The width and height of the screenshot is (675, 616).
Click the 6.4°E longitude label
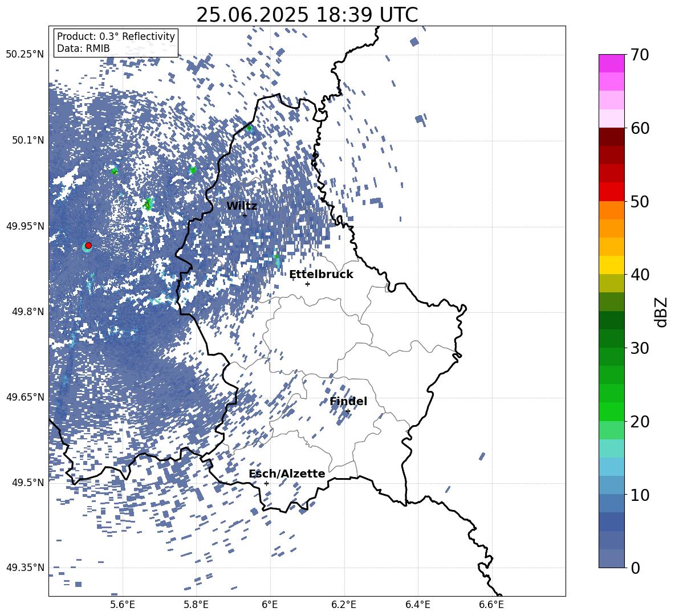417,605
